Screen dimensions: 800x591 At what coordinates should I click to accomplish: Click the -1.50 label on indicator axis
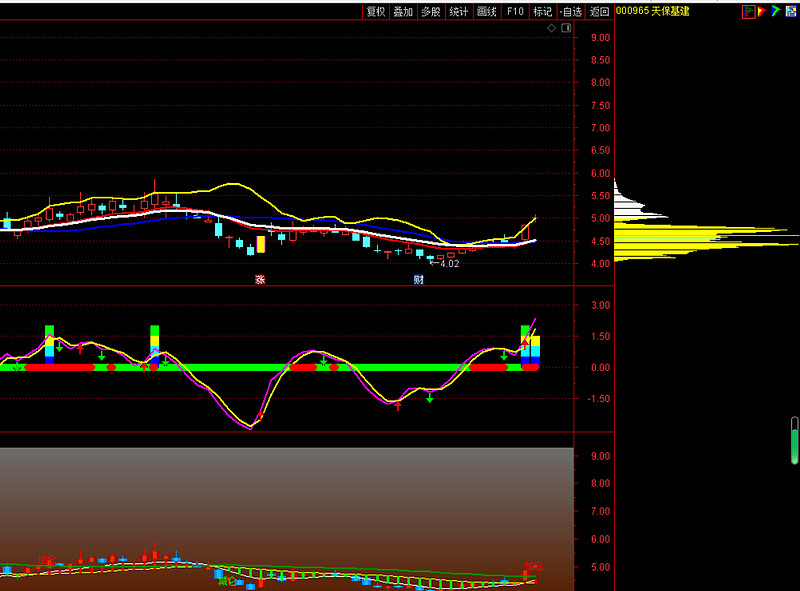click(598, 399)
